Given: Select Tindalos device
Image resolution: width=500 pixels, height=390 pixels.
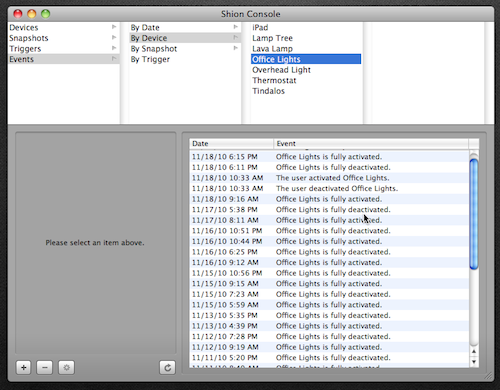Looking at the screenshot, I should pos(306,91).
